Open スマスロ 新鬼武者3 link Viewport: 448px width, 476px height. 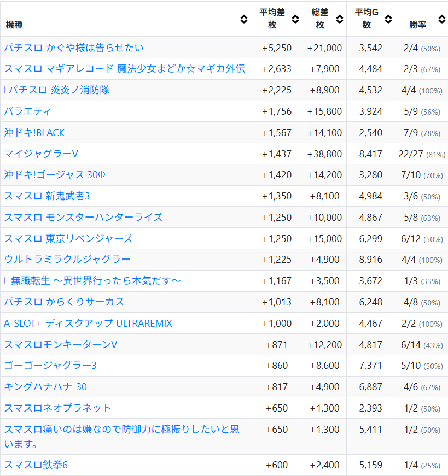pyautogui.click(x=47, y=196)
